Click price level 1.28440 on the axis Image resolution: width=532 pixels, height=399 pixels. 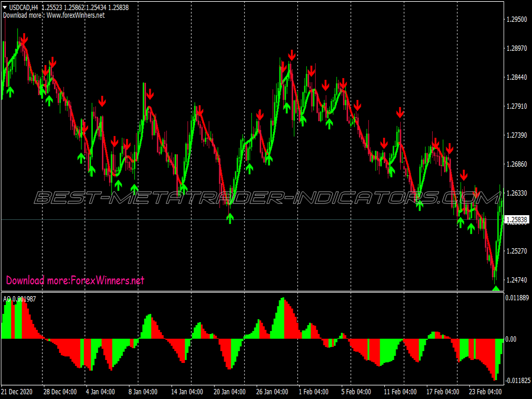tap(517, 77)
